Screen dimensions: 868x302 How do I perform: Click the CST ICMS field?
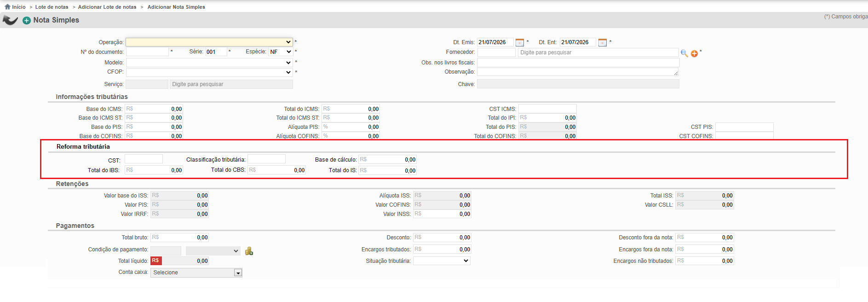(547, 109)
